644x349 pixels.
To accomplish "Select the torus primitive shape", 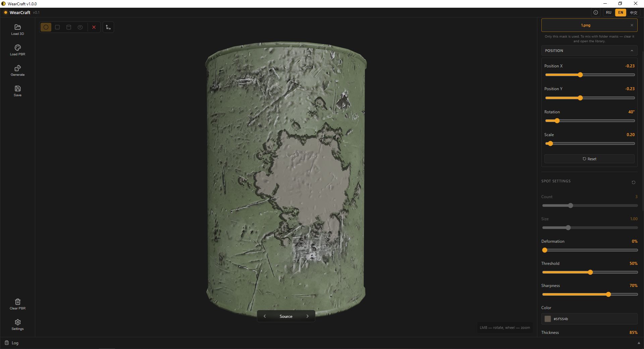I will (x=80, y=27).
